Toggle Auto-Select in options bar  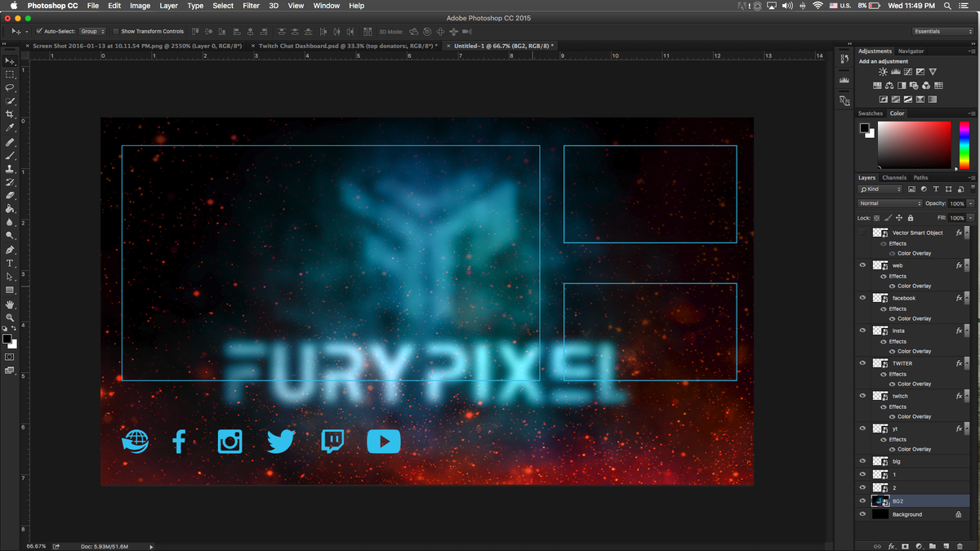38,31
